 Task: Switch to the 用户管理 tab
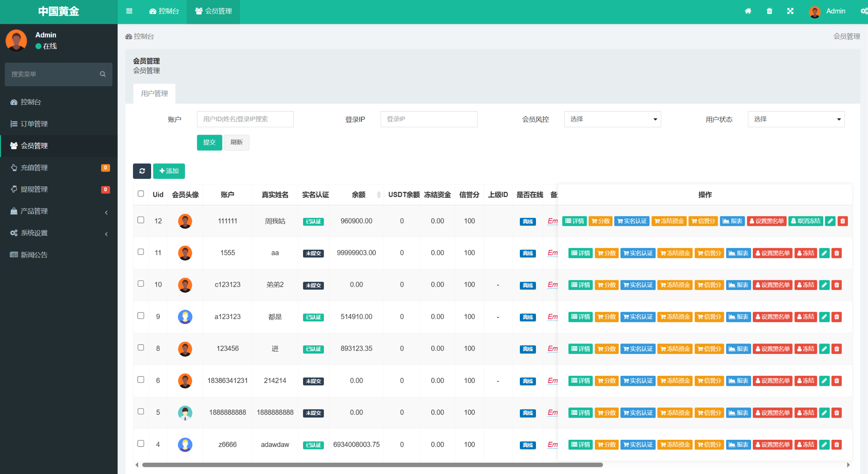(x=154, y=93)
